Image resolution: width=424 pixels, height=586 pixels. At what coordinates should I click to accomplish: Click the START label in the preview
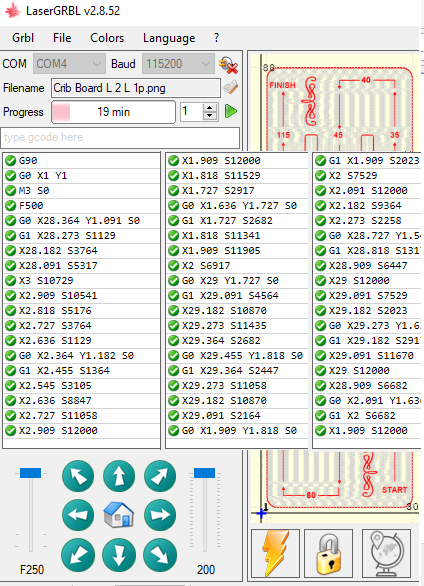tap(394, 490)
